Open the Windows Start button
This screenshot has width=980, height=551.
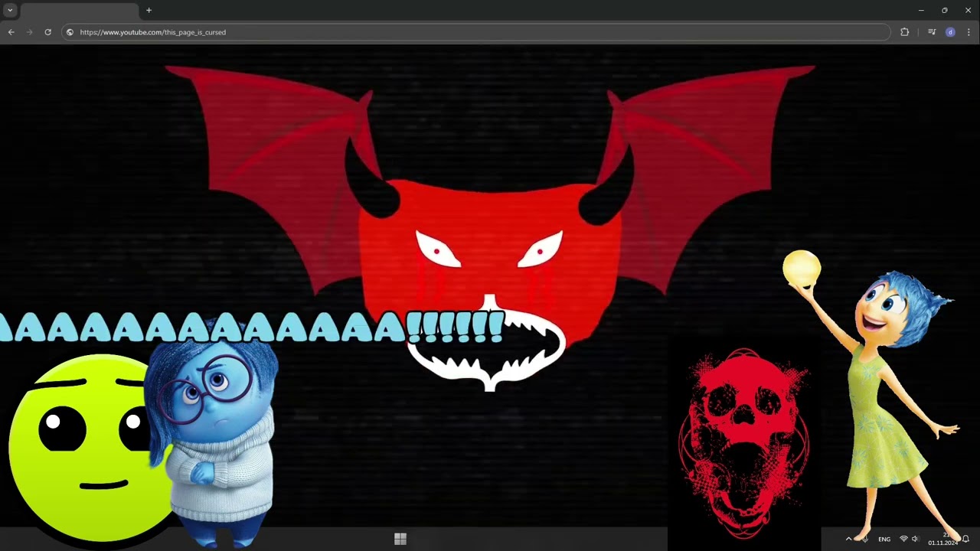400,539
